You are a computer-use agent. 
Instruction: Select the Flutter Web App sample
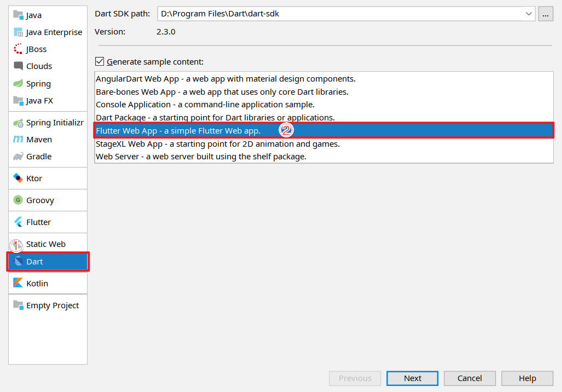pos(324,130)
